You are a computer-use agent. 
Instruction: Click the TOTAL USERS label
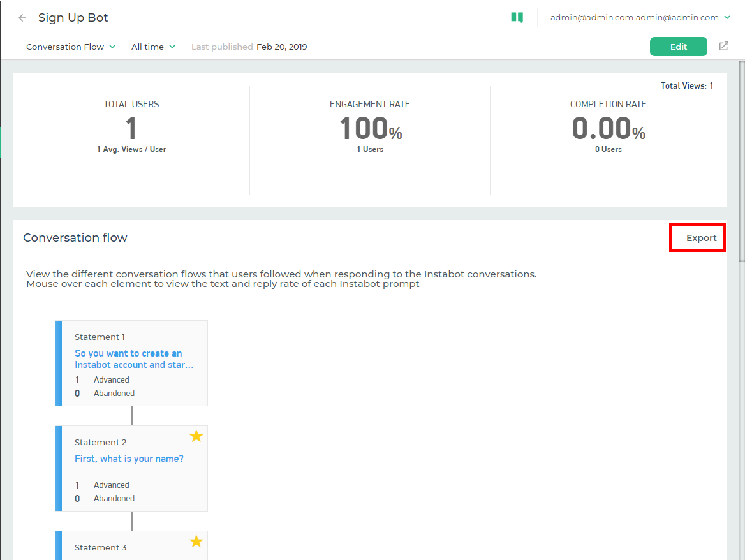point(131,104)
